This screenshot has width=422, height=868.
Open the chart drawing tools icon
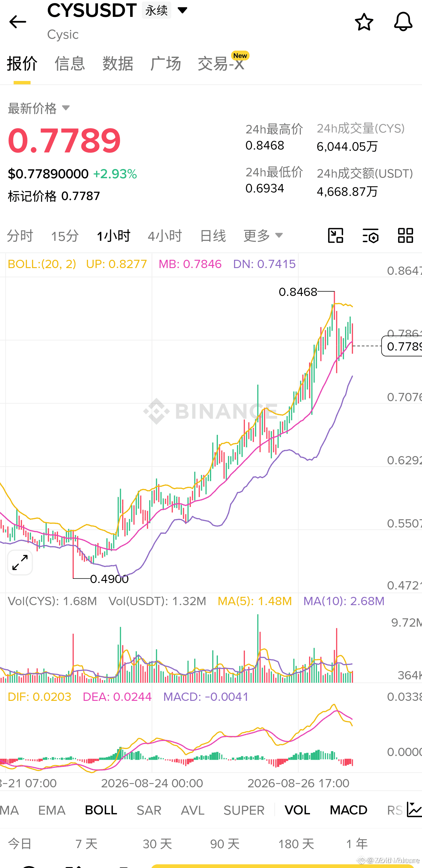(x=336, y=235)
